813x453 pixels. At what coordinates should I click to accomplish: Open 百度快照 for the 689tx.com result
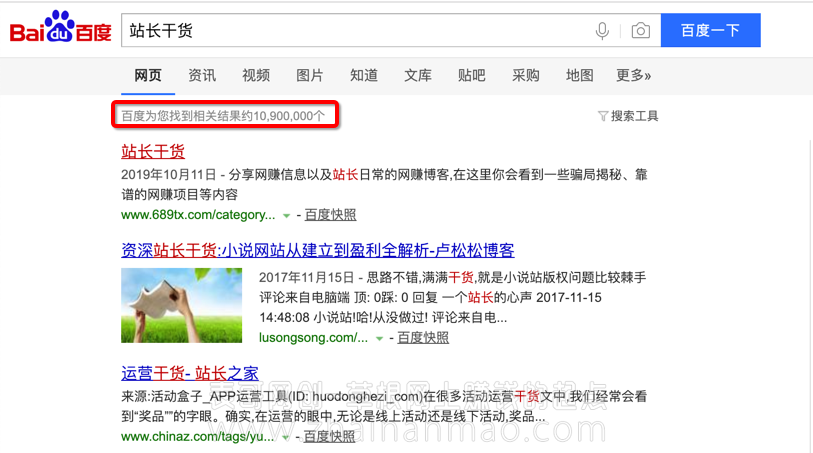(x=330, y=215)
